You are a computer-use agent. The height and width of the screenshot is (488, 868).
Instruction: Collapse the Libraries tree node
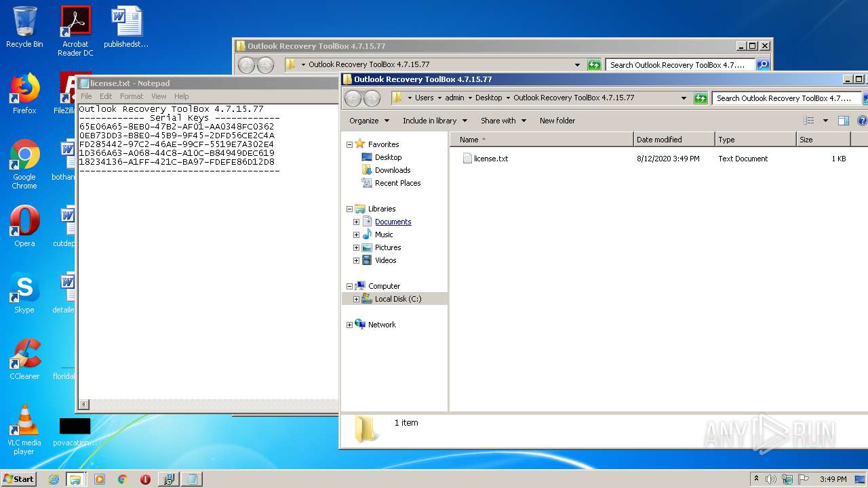pos(349,209)
